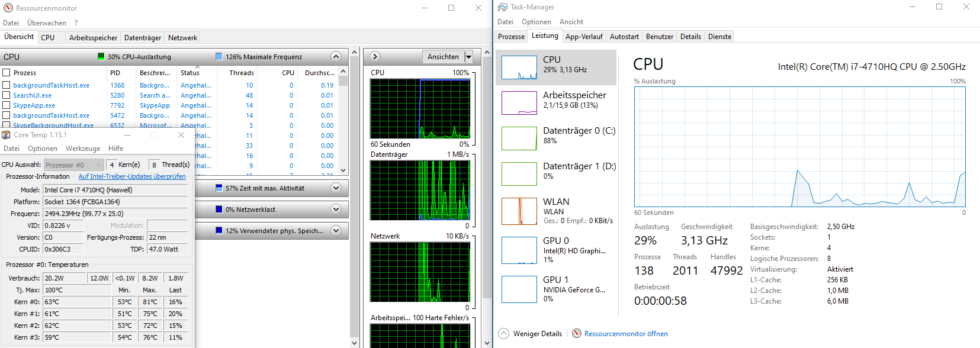980x348 pixels.
Task: Expand the Netzwerklast section chevron
Action: click(x=336, y=210)
